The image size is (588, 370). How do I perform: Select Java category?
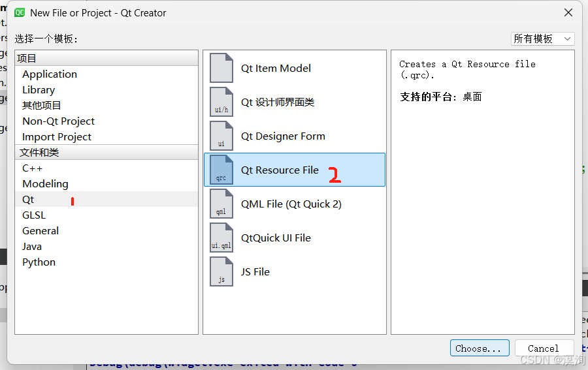tap(106, 247)
